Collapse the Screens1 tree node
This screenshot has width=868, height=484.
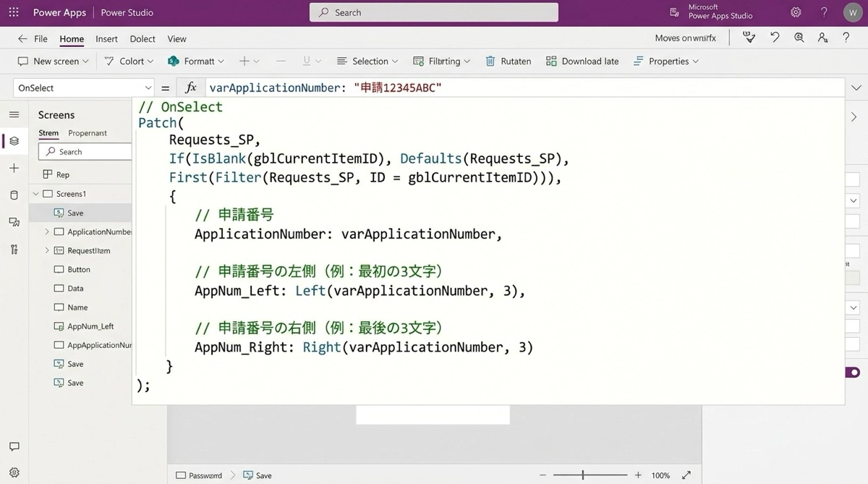(x=35, y=194)
